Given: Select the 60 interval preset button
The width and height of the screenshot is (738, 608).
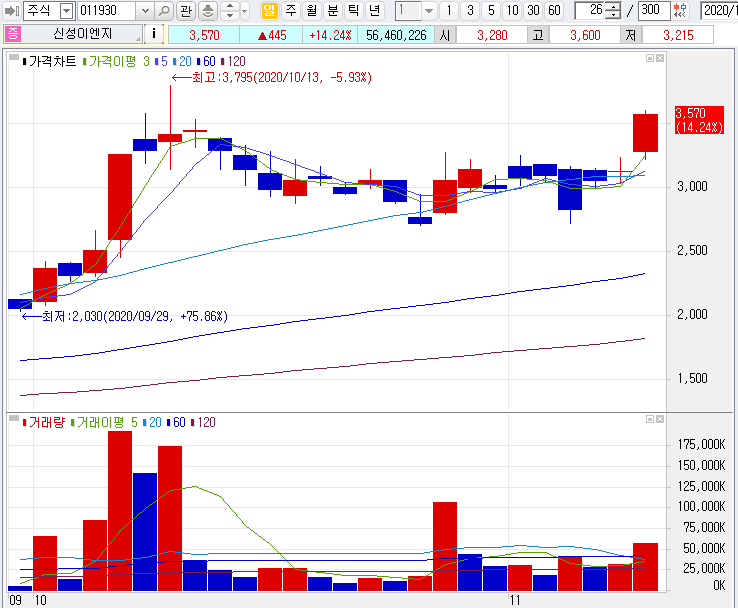Looking at the screenshot, I should (554, 10).
